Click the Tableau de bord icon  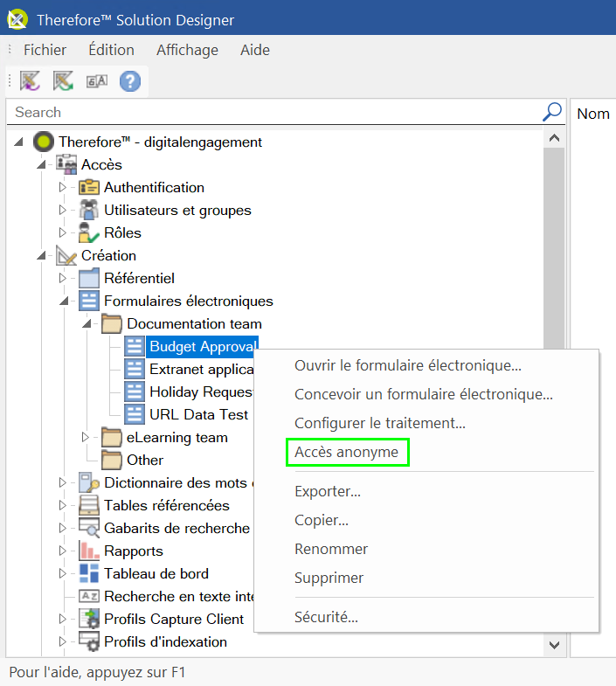[89, 573]
